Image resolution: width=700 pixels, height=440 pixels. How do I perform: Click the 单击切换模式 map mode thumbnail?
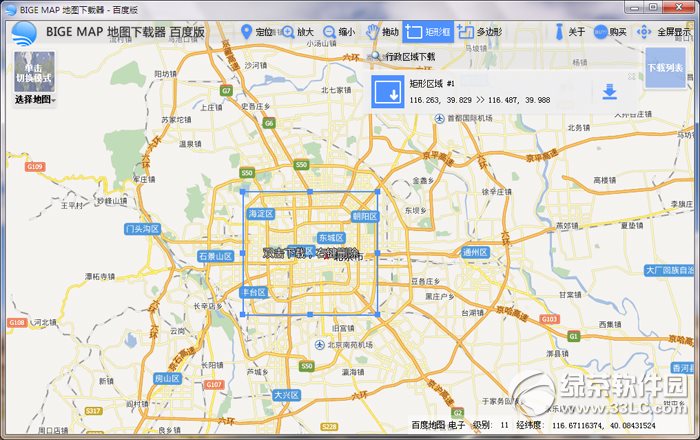point(34,72)
